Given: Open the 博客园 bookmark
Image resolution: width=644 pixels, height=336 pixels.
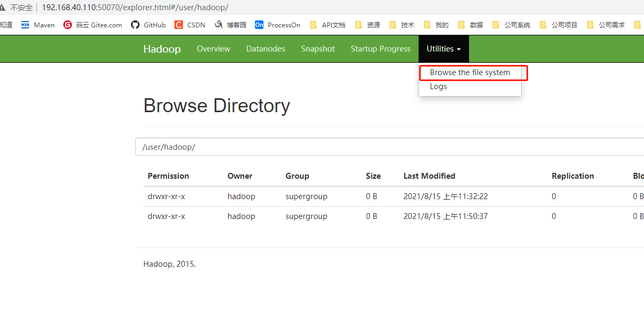Looking at the screenshot, I should pyautogui.click(x=230, y=25).
